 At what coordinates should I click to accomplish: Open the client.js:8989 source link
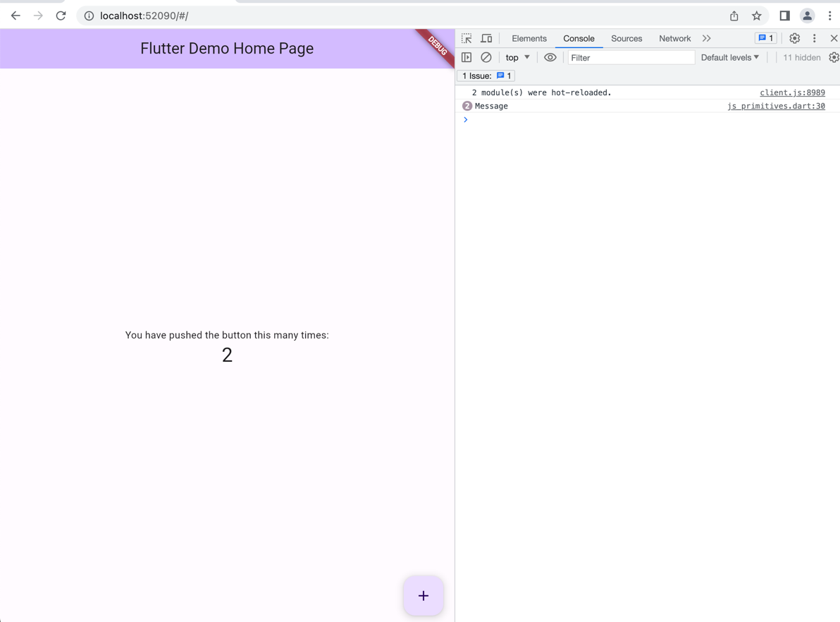(x=792, y=92)
